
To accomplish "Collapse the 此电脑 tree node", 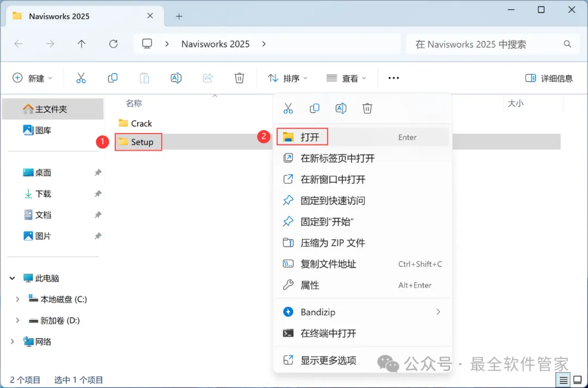I will [13, 278].
